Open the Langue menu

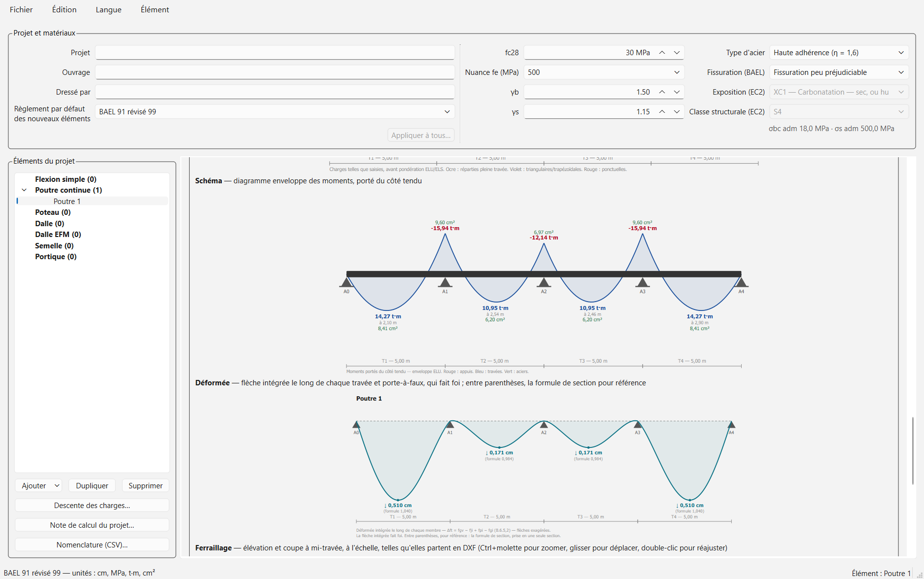point(108,9)
